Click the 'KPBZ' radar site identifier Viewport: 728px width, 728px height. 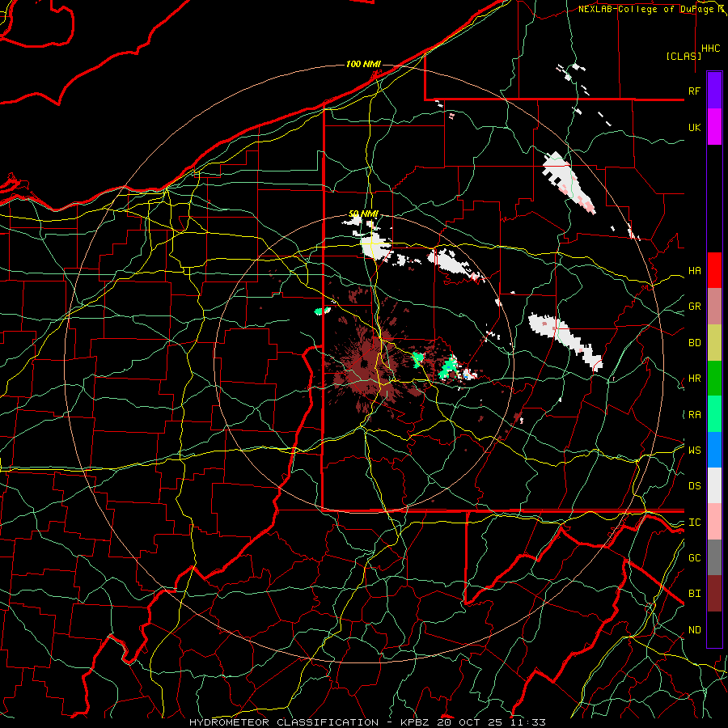click(x=415, y=722)
